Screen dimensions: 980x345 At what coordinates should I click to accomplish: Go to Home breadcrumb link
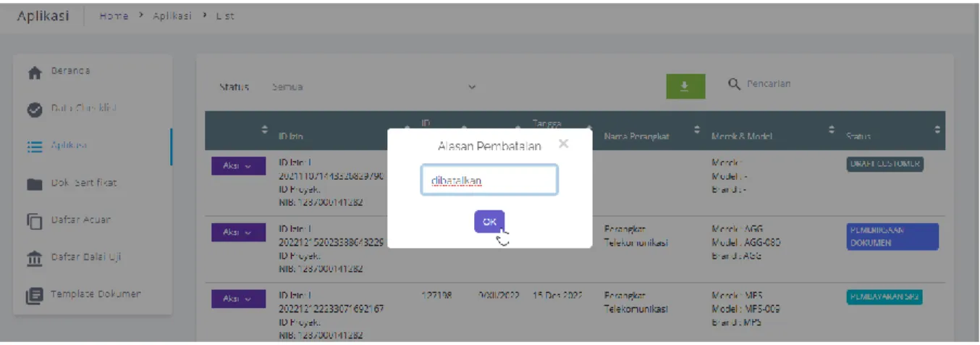point(113,17)
